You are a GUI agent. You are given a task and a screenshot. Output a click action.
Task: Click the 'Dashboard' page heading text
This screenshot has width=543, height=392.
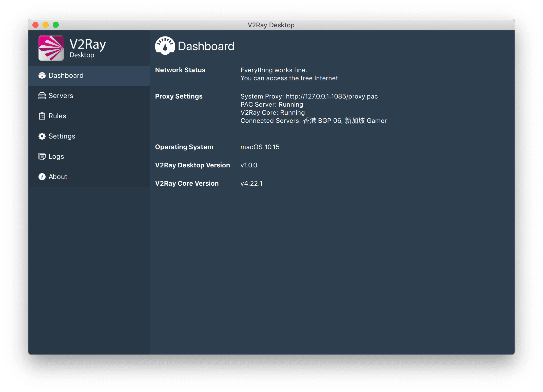206,46
